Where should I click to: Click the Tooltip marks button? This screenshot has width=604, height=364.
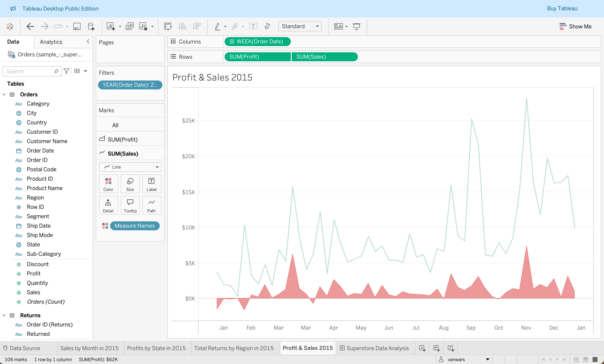pos(130,205)
